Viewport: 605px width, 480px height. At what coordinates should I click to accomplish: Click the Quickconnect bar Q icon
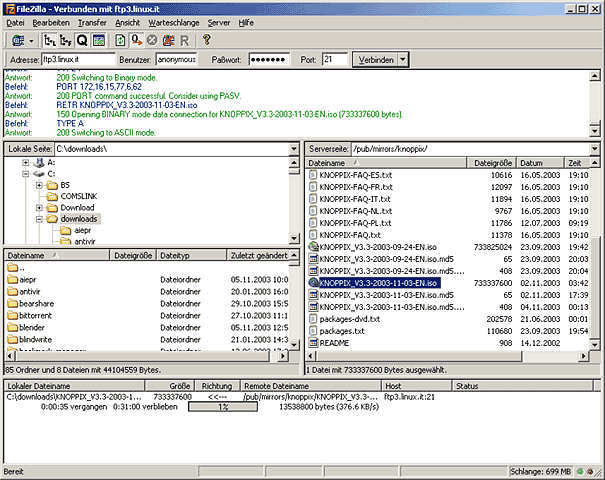click(x=82, y=40)
